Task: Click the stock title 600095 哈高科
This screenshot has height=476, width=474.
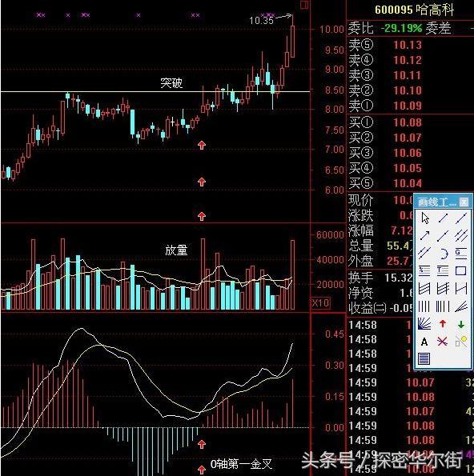Action: 414,10
